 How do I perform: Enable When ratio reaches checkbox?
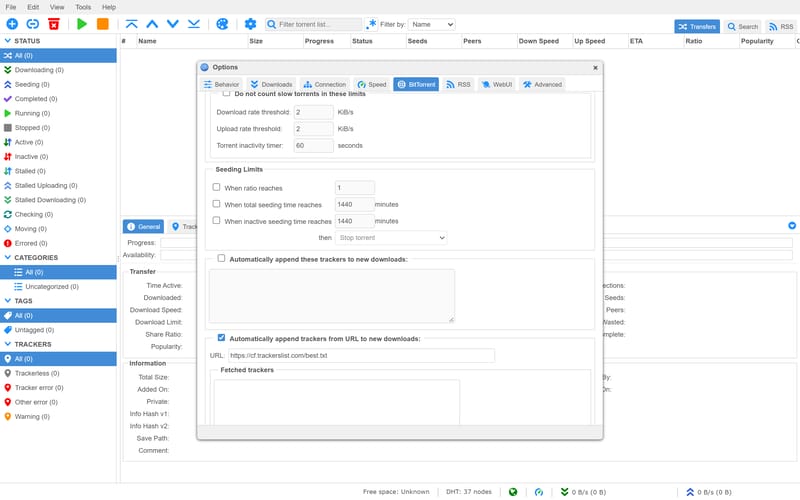216,187
